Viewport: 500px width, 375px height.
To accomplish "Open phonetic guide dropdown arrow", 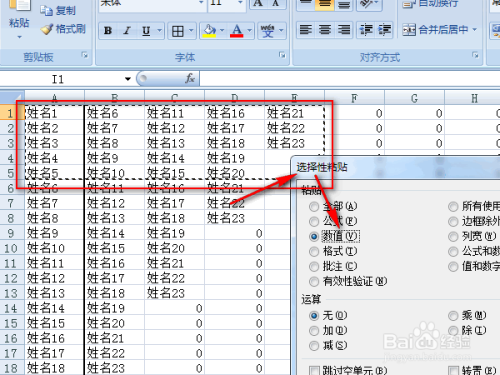I will (x=281, y=31).
